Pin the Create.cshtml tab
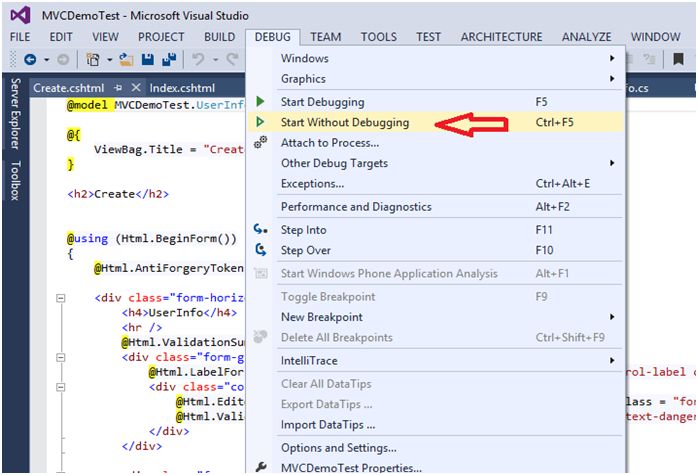698x475 pixels. tap(118, 88)
